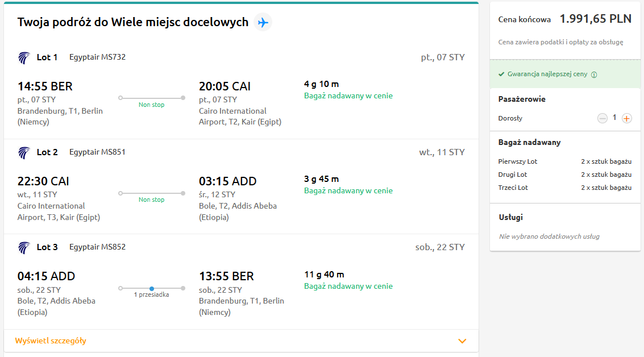Click Bagaż nadawany w cenie on Lot 3

(x=348, y=286)
